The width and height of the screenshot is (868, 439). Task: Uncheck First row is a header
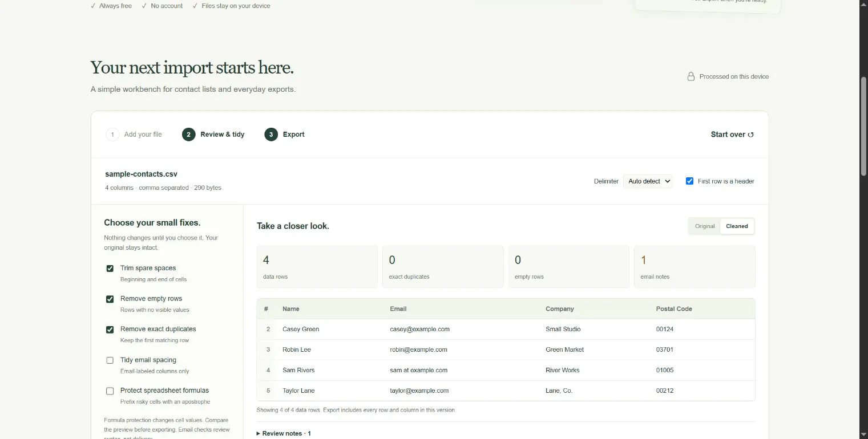(690, 181)
